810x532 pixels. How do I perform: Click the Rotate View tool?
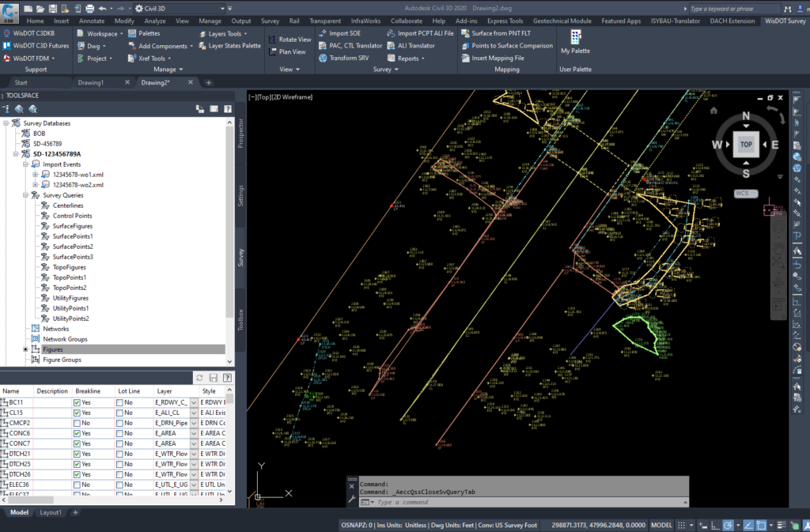pos(290,40)
